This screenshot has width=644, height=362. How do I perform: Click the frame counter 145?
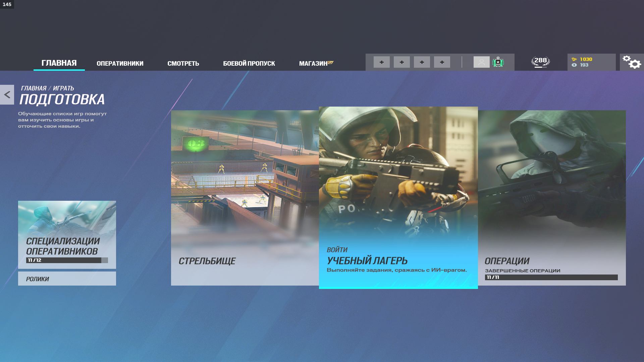(7, 4)
